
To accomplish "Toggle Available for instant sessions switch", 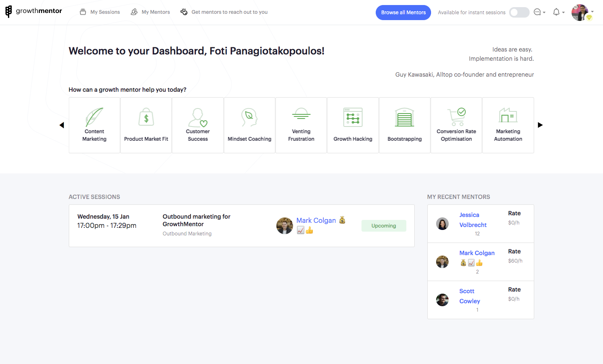I will pyautogui.click(x=519, y=12).
